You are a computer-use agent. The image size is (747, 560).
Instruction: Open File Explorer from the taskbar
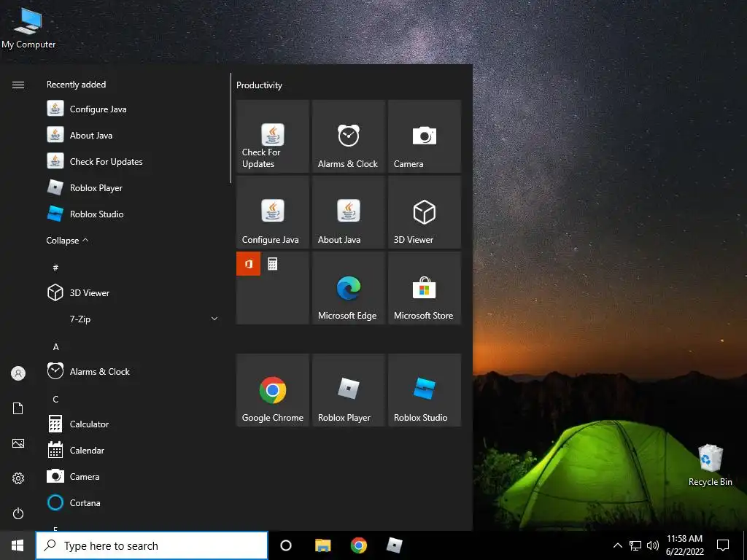click(323, 545)
